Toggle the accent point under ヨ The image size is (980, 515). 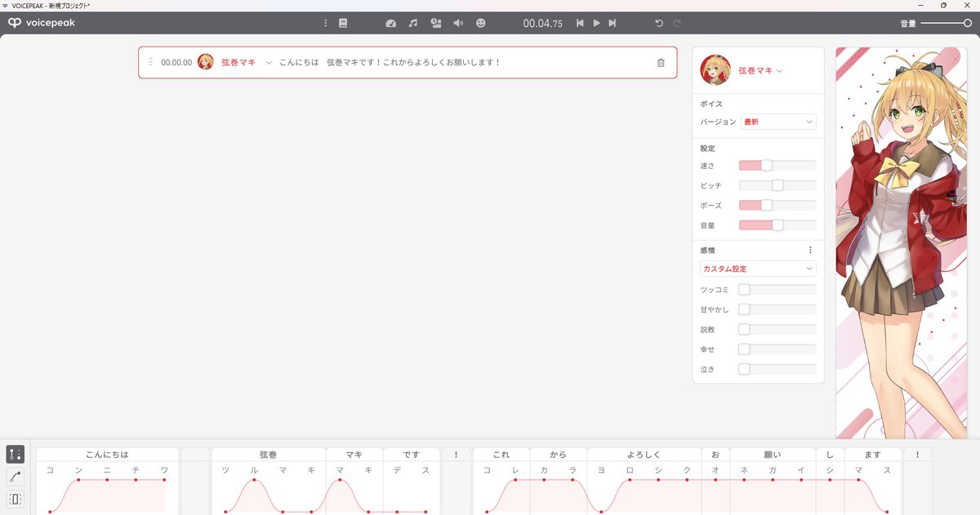click(601, 512)
